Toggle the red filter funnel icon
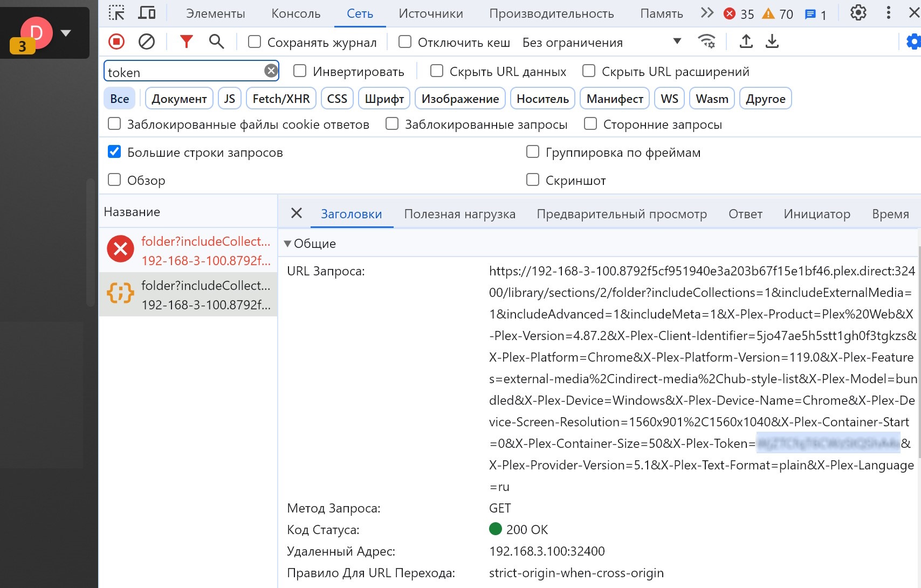The image size is (921, 588). pyautogui.click(x=186, y=41)
